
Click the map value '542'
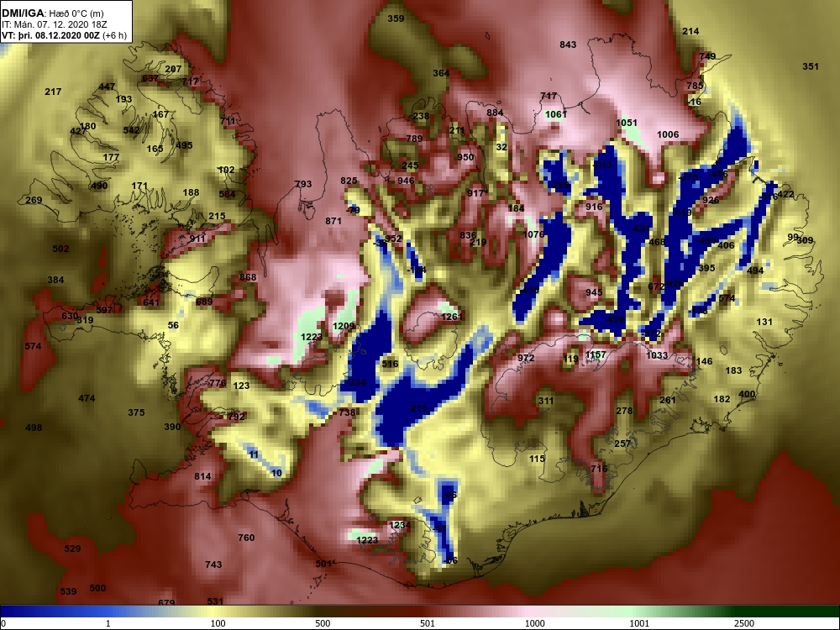(131, 130)
